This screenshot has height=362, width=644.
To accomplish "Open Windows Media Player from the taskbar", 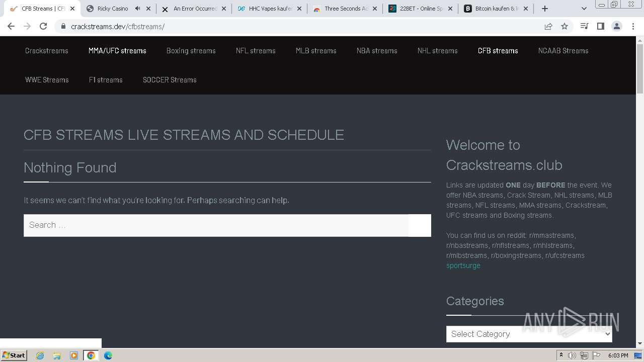I will (x=74, y=355).
